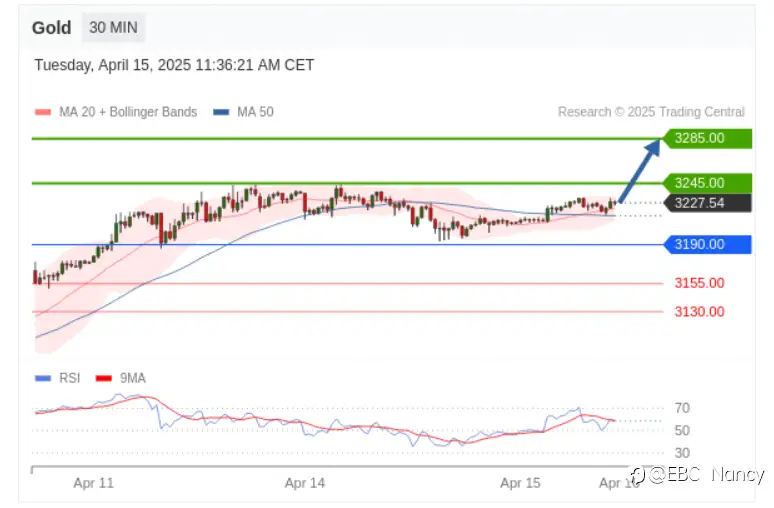
Task: Click the RSI blue legend swatch
Action: 43,379
